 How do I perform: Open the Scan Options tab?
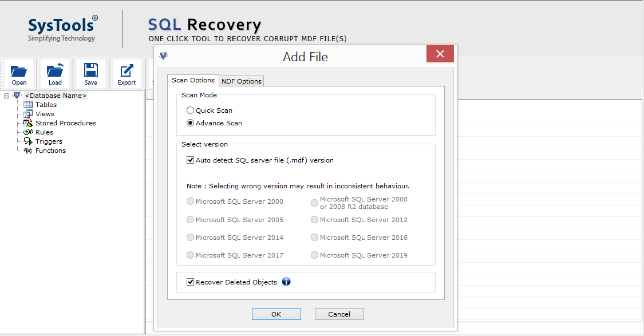193,80
